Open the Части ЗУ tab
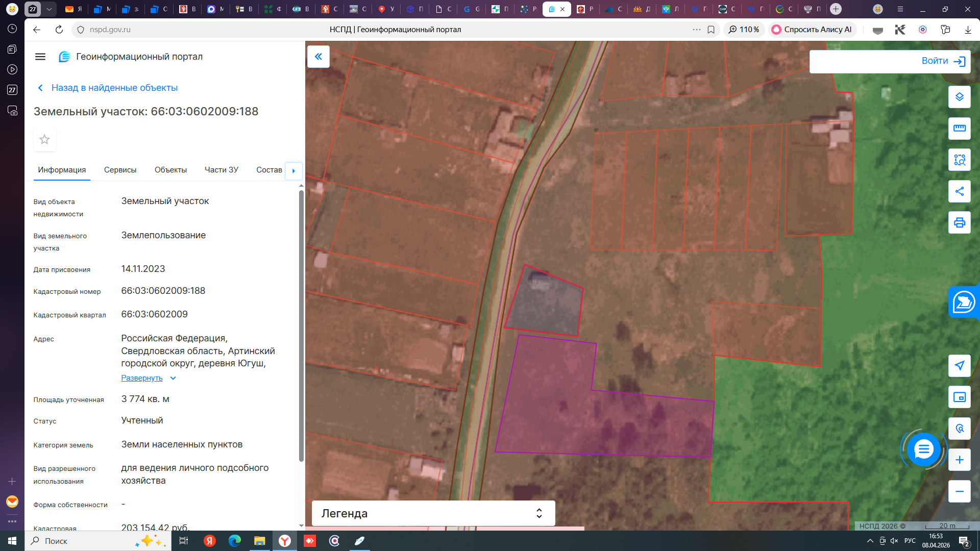This screenshot has width=980, height=551. [x=221, y=170]
